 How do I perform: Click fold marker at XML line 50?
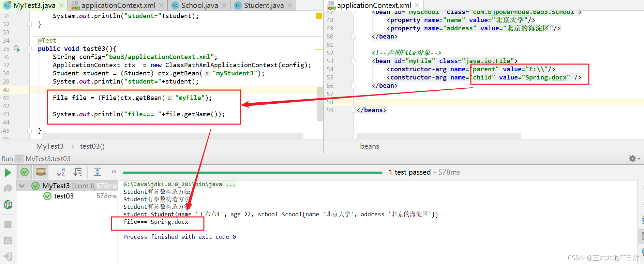coord(354,36)
